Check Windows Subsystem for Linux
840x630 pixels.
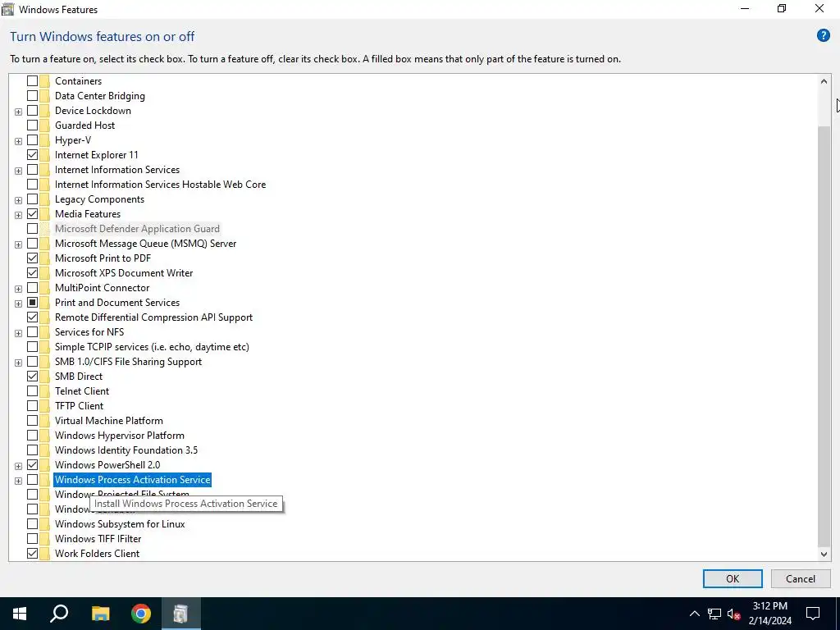32,524
